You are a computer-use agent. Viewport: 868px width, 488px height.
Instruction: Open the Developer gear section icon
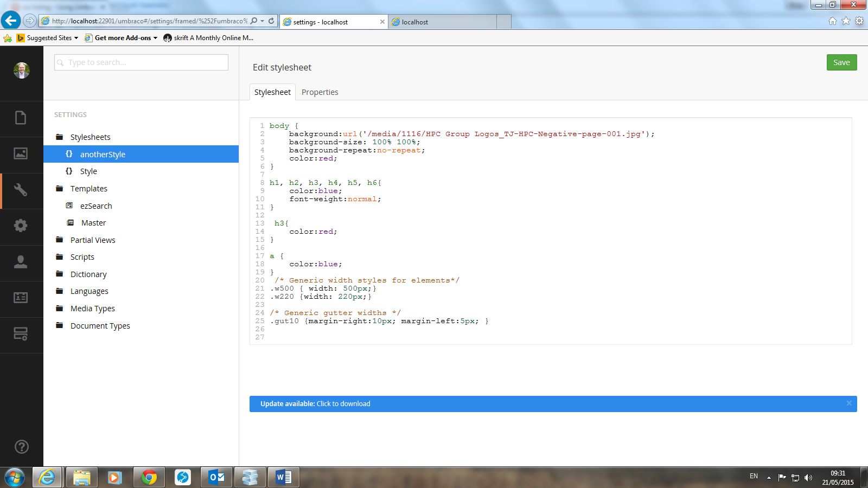[21, 226]
